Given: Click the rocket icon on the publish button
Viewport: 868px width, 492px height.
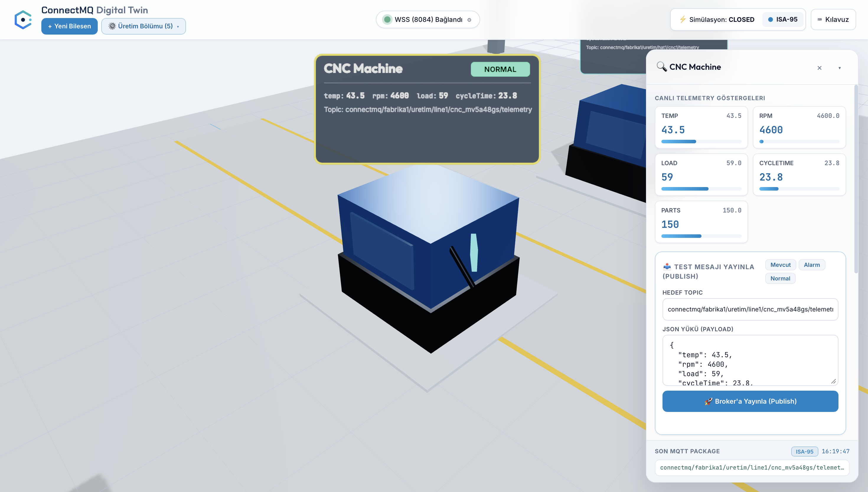Looking at the screenshot, I should tap(708, 401).
